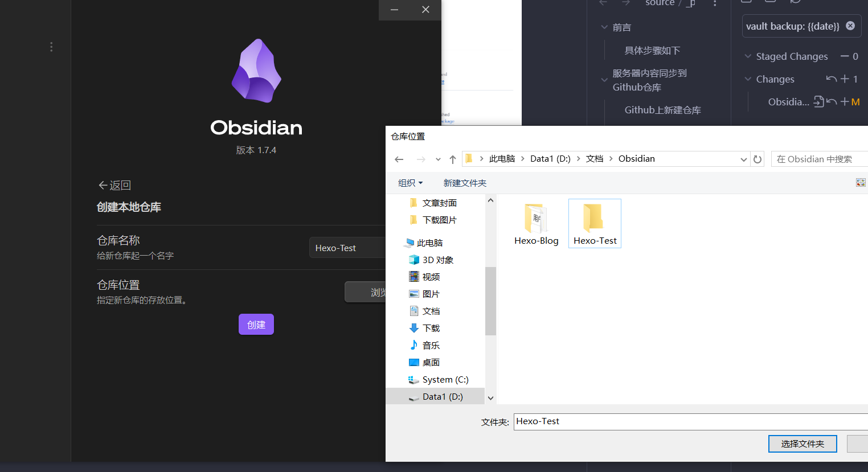
Task: Click the 返回 back link
Action: (x=114, y=185)
